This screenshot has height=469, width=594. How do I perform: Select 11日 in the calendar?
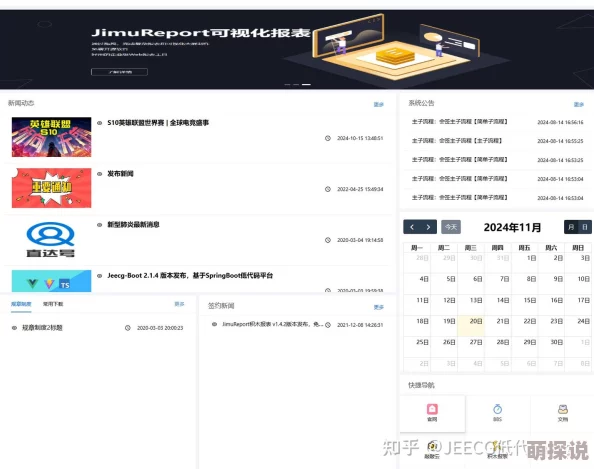(417, 305)
